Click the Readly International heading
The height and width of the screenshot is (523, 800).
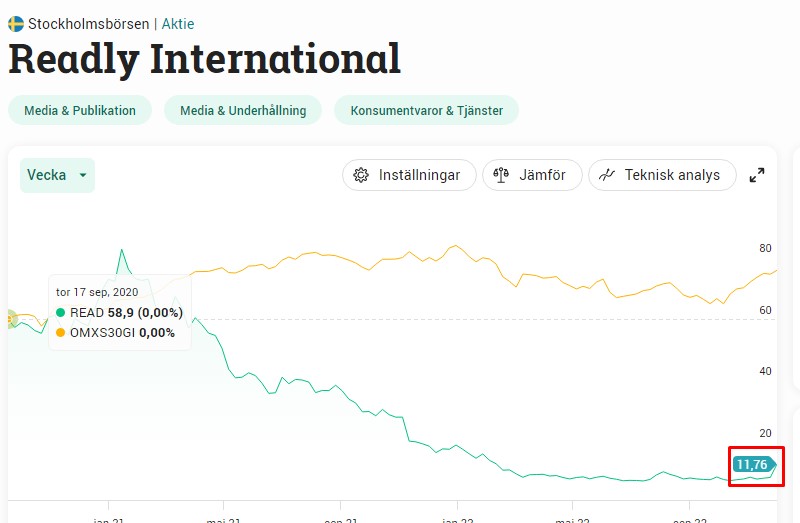(204, 59)
